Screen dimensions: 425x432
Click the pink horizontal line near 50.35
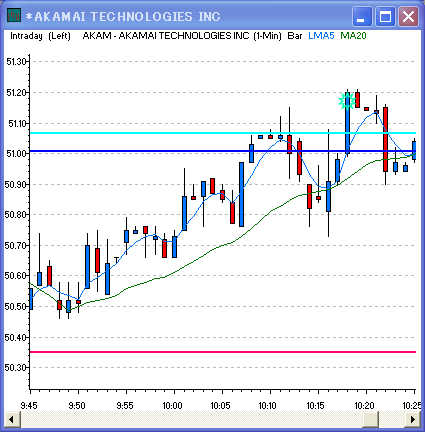[223, 352]
